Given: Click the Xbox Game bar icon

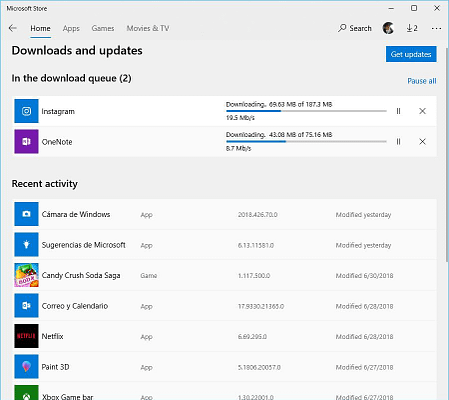Looking at the screenshot, I should point(26,393).
